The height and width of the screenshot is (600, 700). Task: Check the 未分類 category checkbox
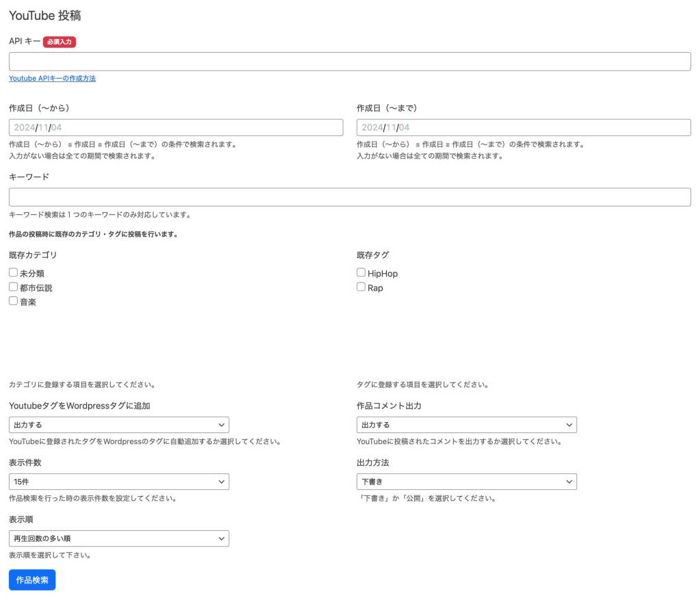(14, 272)
